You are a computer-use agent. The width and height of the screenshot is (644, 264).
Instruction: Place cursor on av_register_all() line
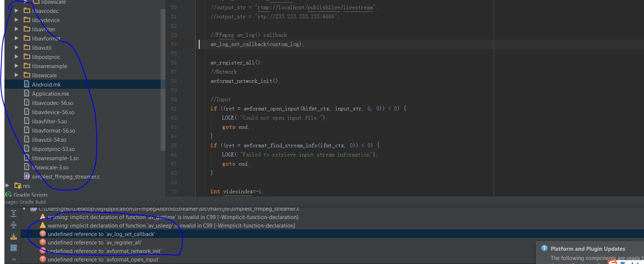click(237, 63)
